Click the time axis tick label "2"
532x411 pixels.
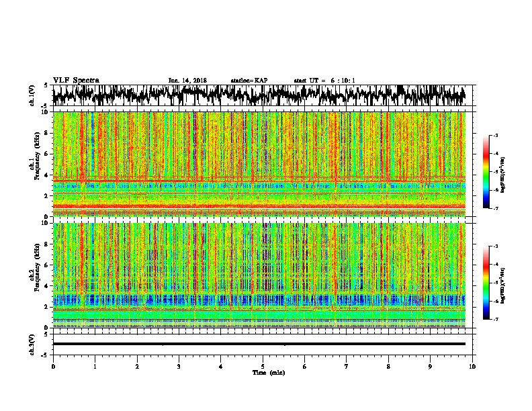click(x=137, y=367)
